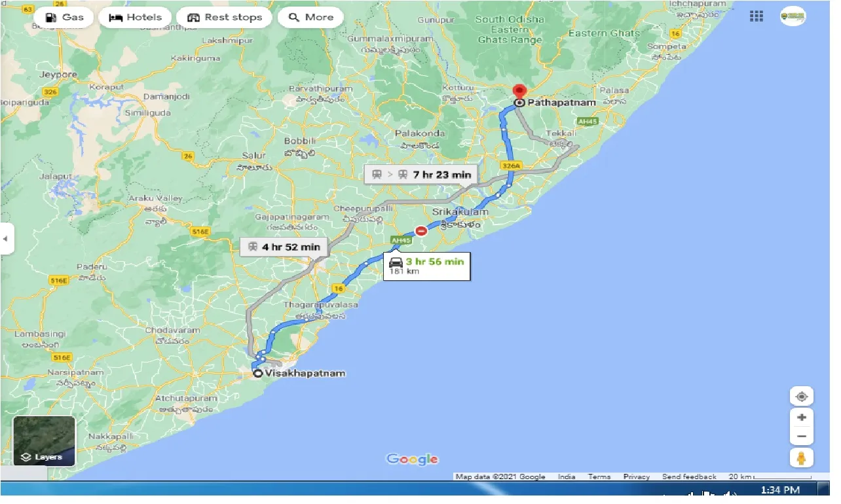Screen dimensions: 841x504
Task: Click the Bobbili town label
Action: 300,141
